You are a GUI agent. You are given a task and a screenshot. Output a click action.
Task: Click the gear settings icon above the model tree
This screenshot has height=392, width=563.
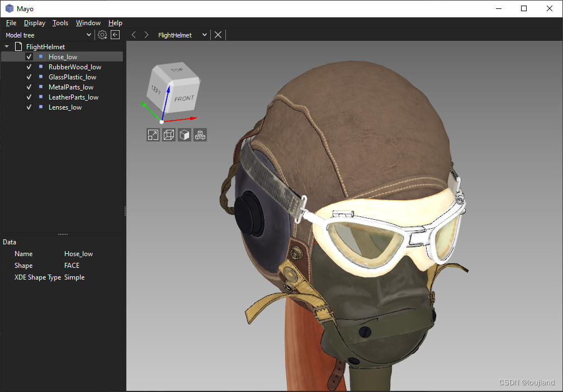[102, 34]
